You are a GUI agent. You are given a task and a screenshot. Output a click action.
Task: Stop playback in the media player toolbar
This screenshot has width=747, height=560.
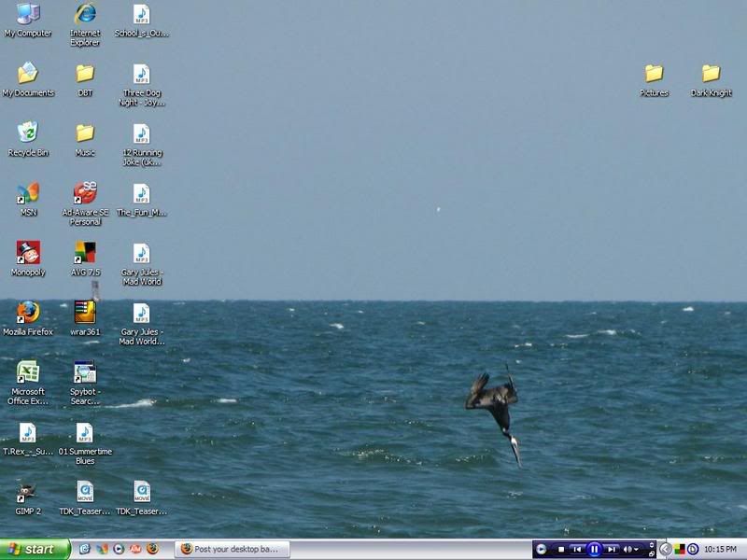[x=561, y=550]
